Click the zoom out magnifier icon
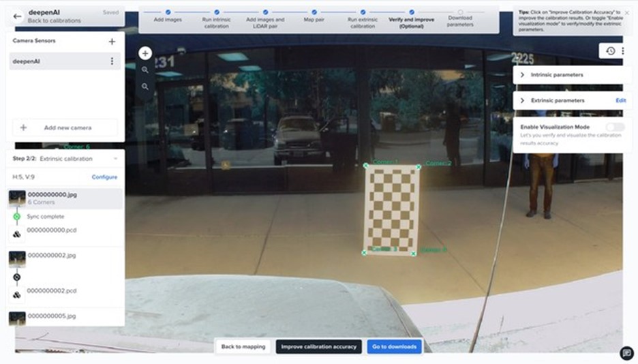This screenshot has width=638, height=364. 145,87
